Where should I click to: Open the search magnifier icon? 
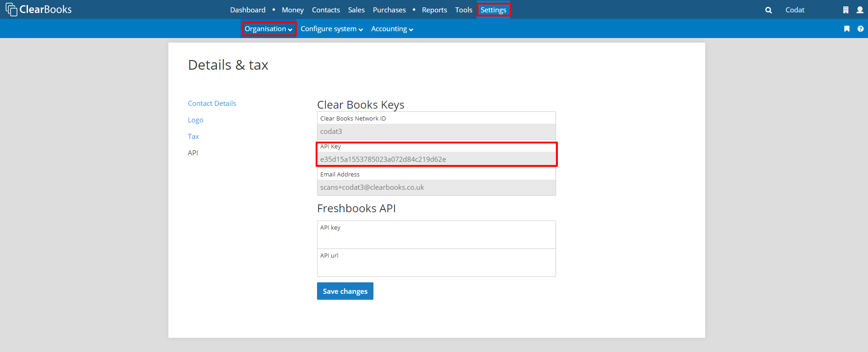768,10
